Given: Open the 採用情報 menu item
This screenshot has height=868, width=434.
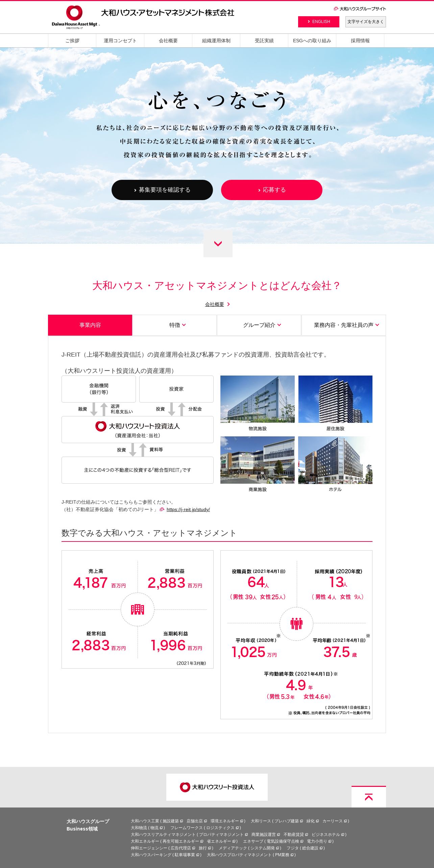Looking at the screenshot, I should [x=360, y=41].
